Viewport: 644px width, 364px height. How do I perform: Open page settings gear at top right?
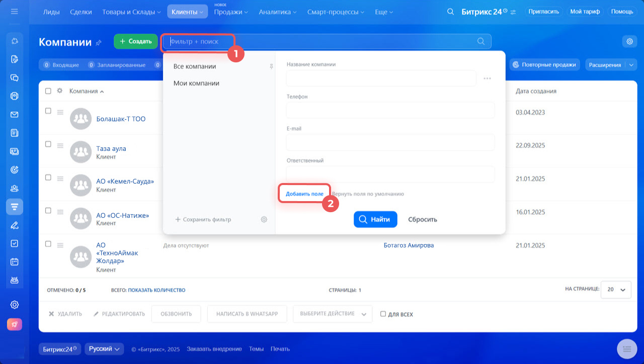629,42
